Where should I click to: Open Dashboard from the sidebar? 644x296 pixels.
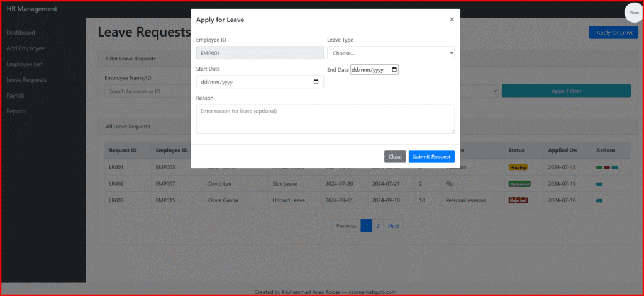point(21,33)
